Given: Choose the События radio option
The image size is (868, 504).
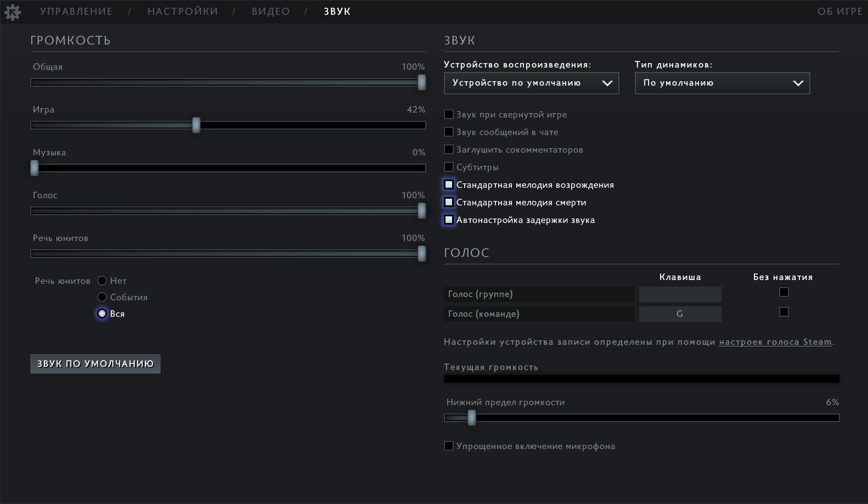Looking at the screenshot, I should pyautogui.click(x=102, y=297).
